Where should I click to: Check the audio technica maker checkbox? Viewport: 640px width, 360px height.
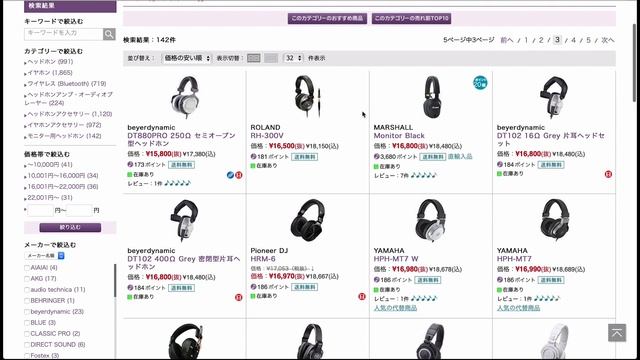27,290
